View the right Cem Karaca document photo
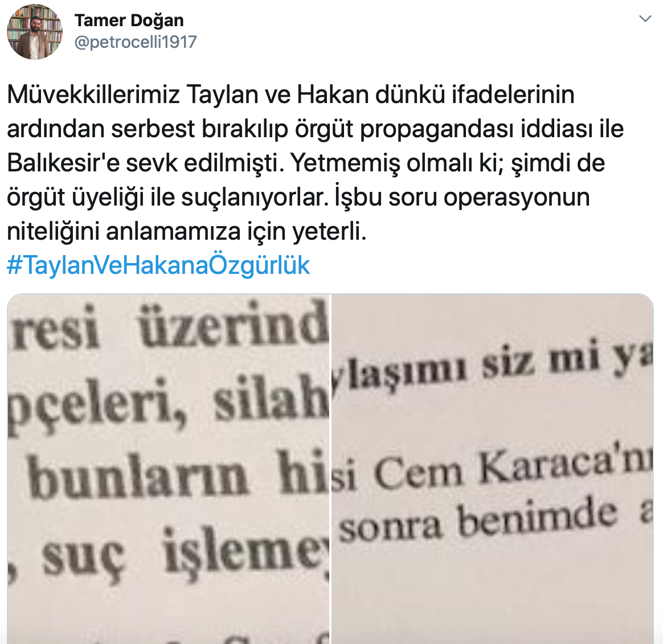Screen dimensions: 663x644 pos(493,469)
